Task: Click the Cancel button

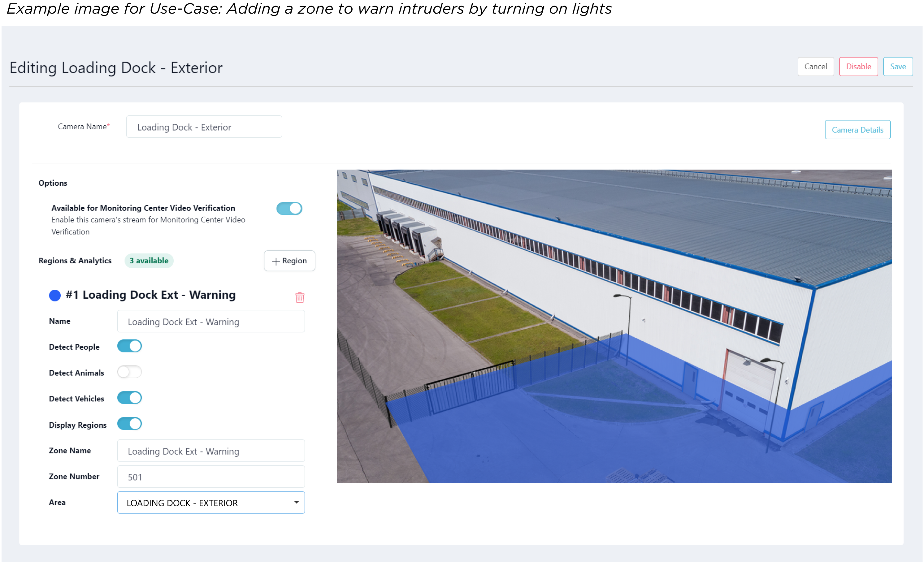Action: tap(816, 66)
